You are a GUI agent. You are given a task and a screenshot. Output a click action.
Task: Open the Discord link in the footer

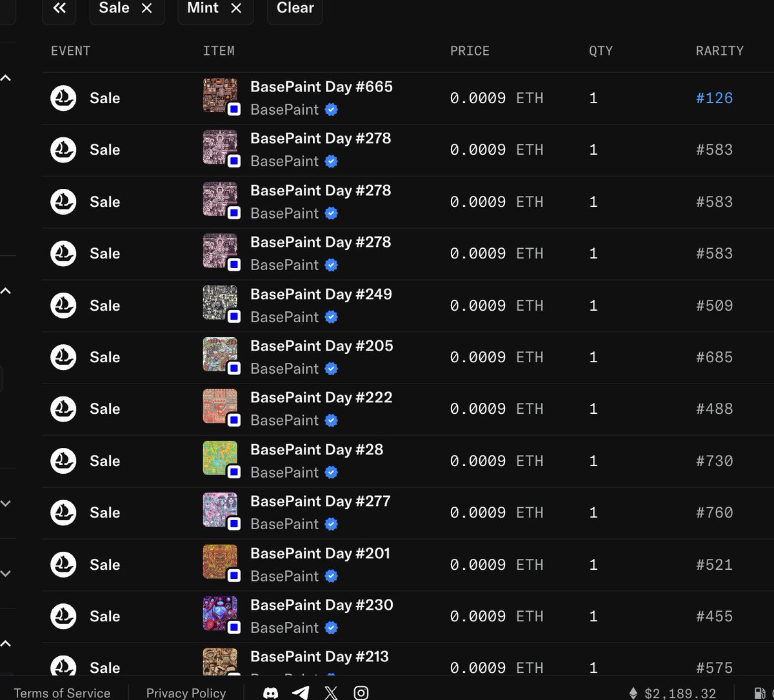click(x=271, y=693)
